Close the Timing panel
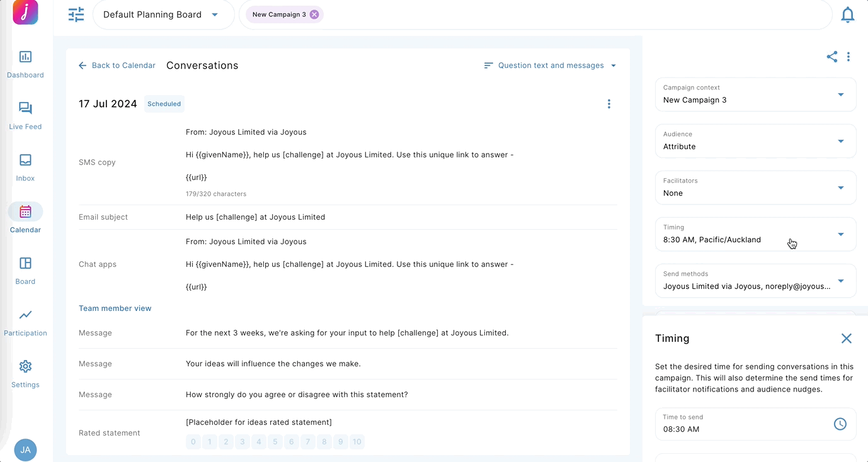The width and height of the screenshot is (868, 462). 846,339
